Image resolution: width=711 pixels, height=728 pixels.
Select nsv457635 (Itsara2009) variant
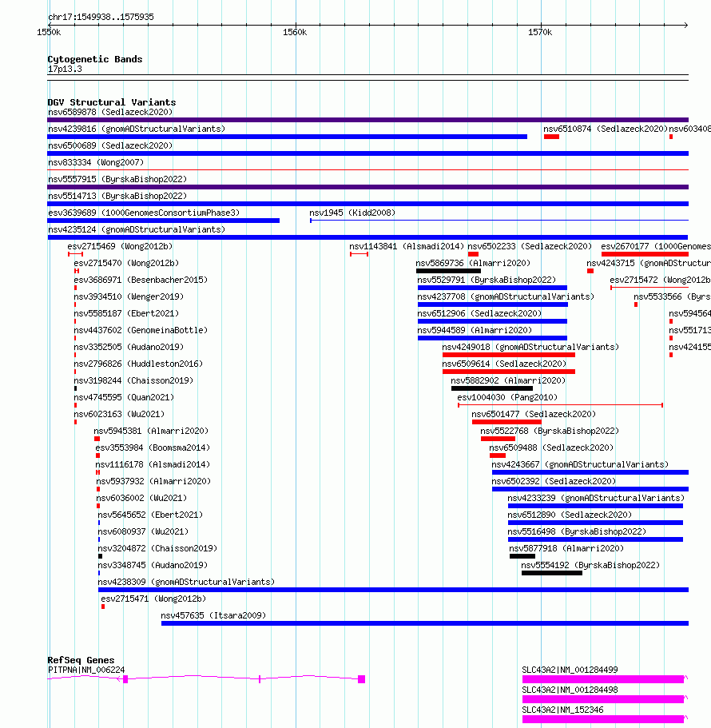pyautogui.click(x=213, y=615)
